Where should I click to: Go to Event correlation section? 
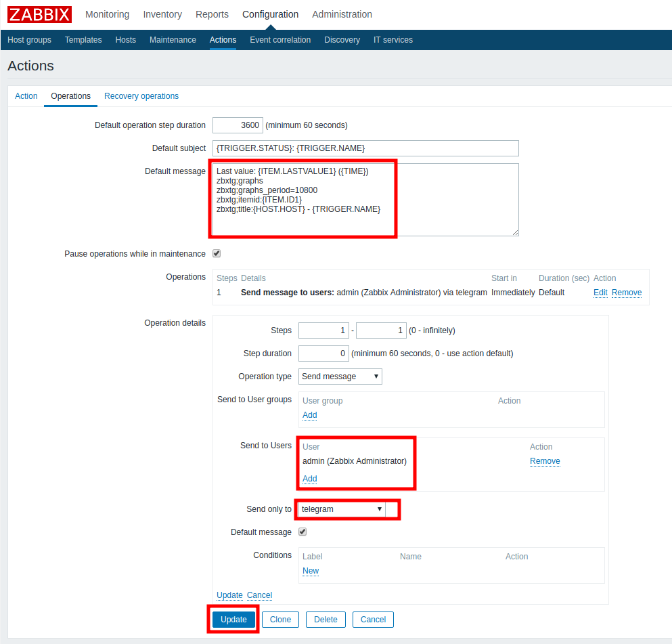(280, 40)
